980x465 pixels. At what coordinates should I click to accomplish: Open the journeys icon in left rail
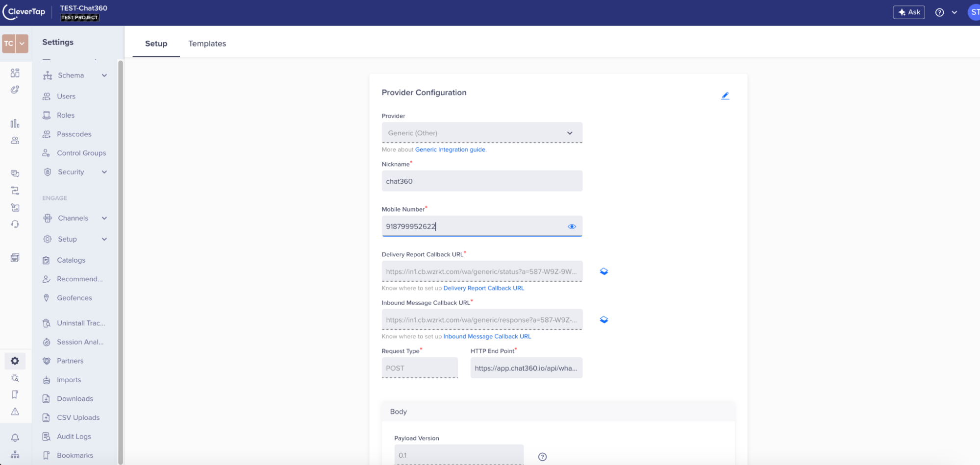15,191
